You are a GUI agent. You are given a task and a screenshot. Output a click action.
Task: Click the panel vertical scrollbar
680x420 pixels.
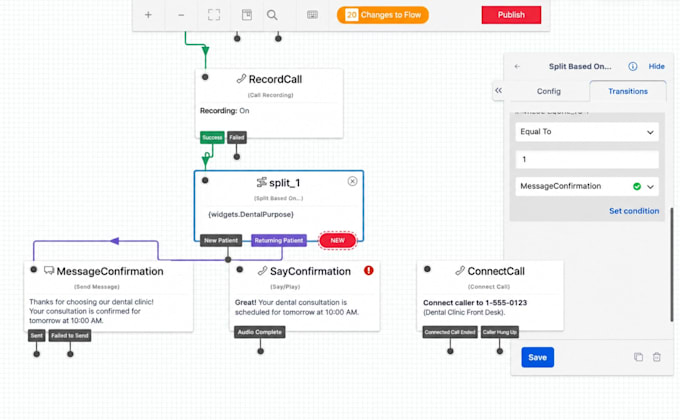click(x=672, y=265)
